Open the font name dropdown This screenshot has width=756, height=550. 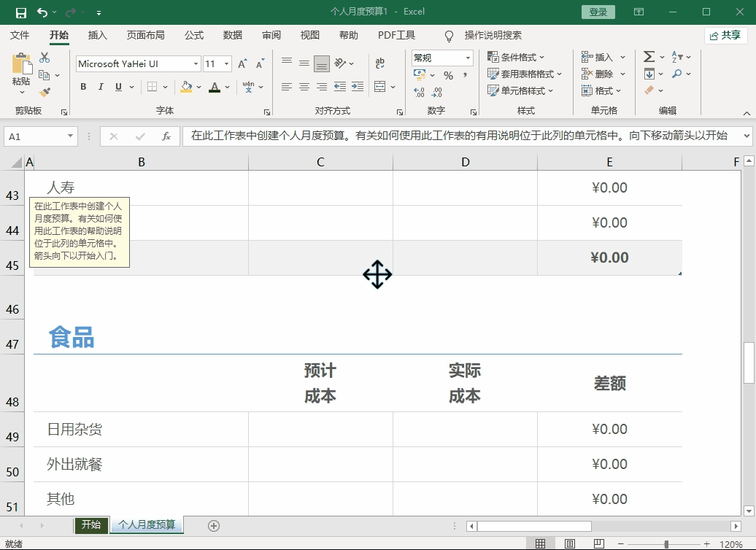point(196,63)
